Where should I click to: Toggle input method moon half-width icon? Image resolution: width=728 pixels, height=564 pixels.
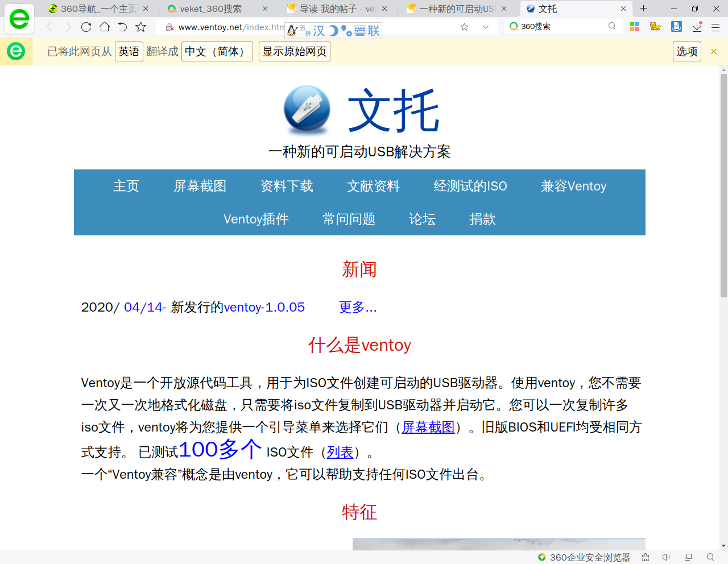334,31
